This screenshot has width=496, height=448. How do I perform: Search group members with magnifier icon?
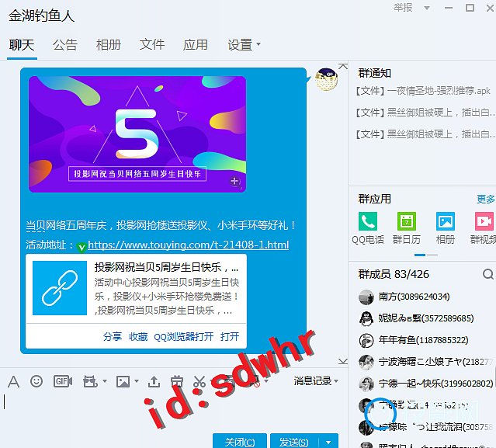[x=488, y=274]
